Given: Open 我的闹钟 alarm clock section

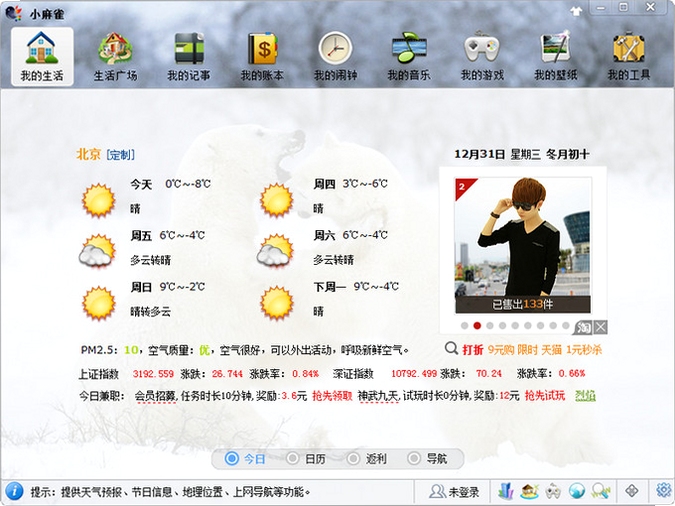Looking at the screenshot, I should coord(335,56).
